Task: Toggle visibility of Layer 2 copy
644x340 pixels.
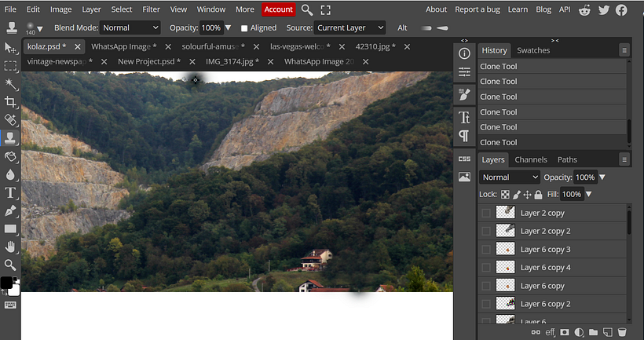Action: click(486, 213)
